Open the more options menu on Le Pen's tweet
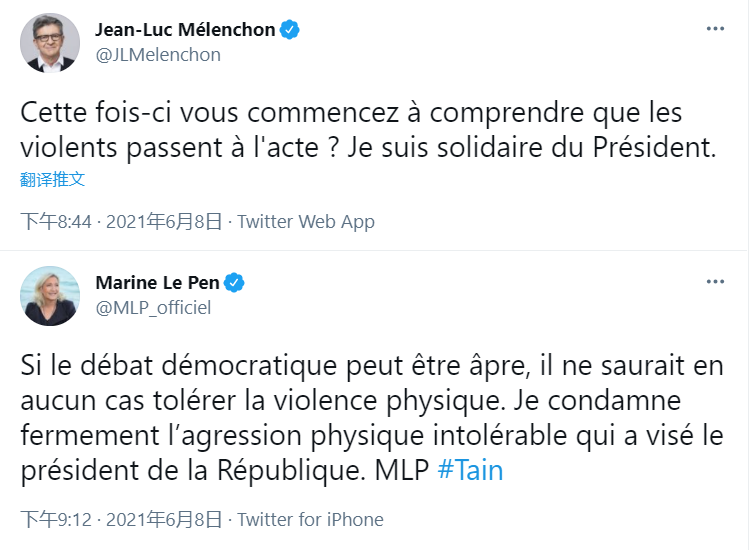Viewport: 750px width, 550px height. click(715, 283)
